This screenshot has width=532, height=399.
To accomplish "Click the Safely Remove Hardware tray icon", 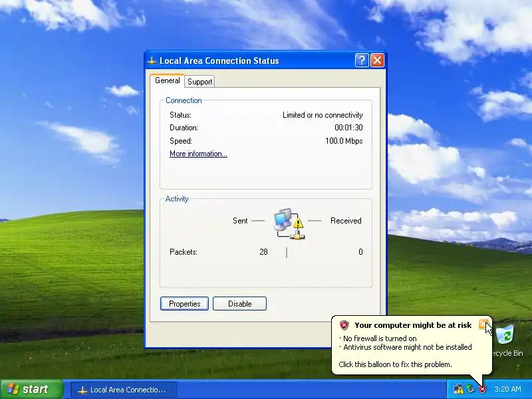I will tap(470, 389).
